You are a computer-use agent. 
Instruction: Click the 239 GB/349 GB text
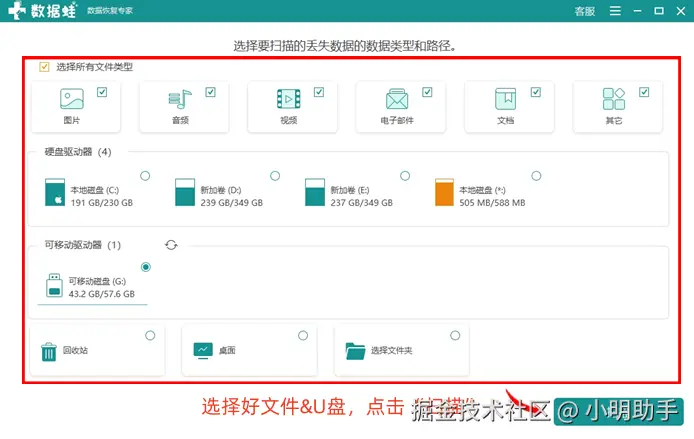231,203
